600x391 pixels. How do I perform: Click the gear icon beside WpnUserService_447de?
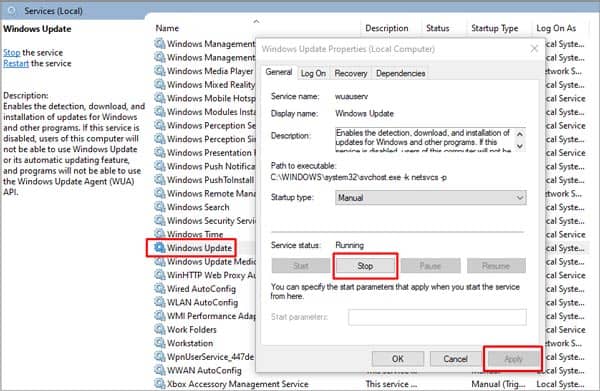pos(160,357)
